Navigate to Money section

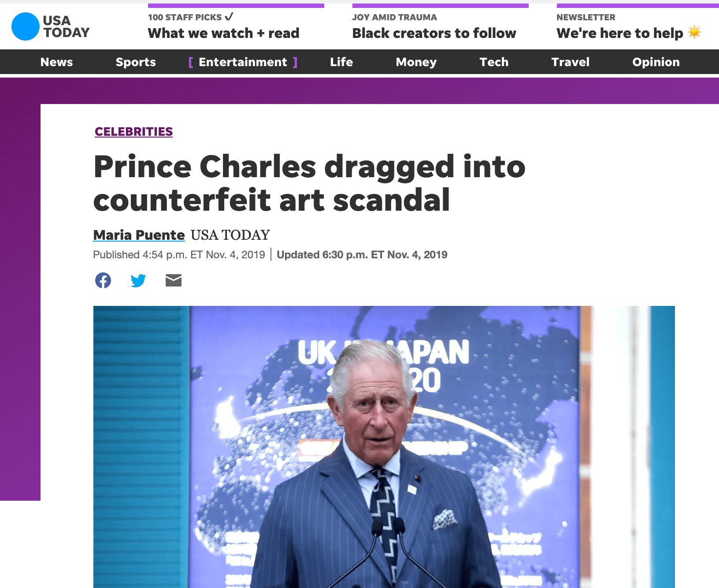pyautogui.click(x=416, y=62)
